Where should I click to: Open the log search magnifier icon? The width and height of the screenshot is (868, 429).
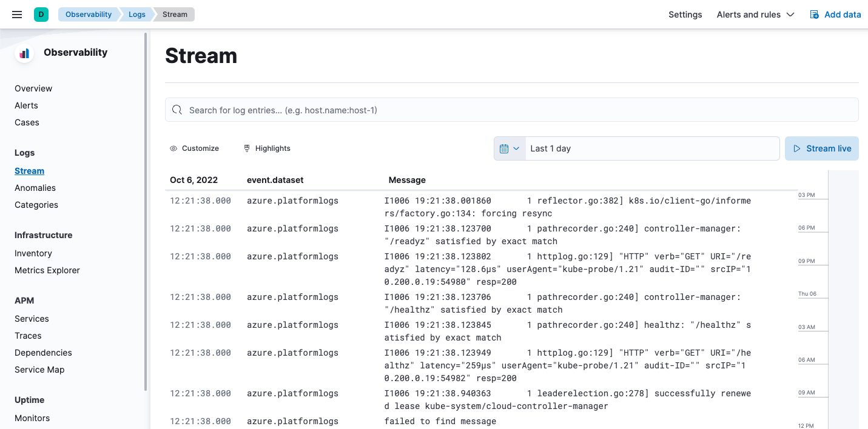click(x=177, y=110)
